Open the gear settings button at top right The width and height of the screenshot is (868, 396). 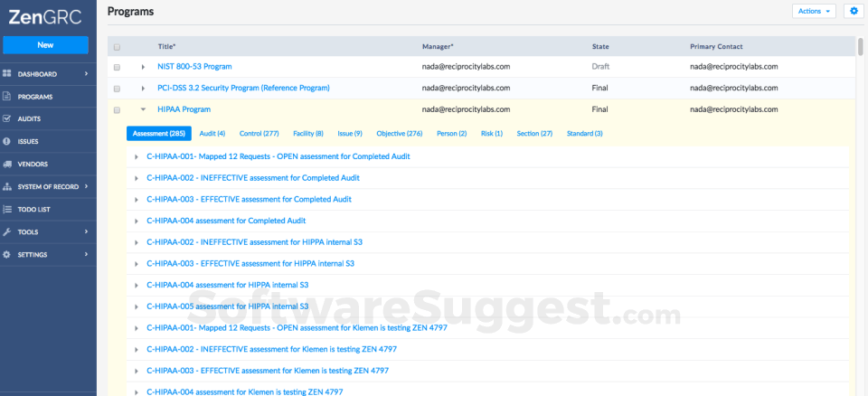pos(853,11)
